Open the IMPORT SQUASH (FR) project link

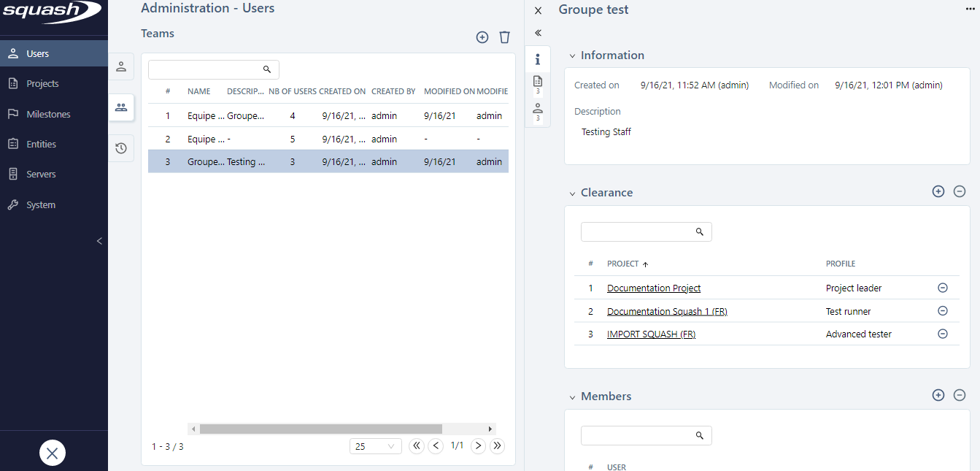point(651,334)
